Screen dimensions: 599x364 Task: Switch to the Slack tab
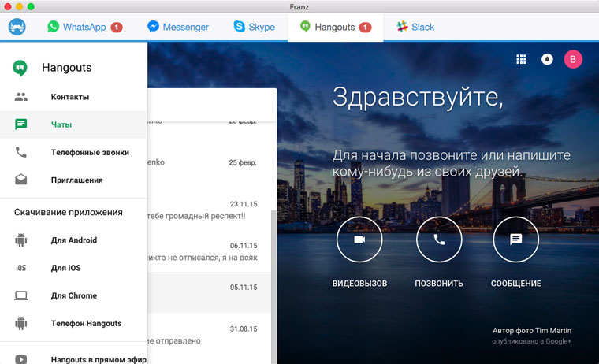pos(415,27)
